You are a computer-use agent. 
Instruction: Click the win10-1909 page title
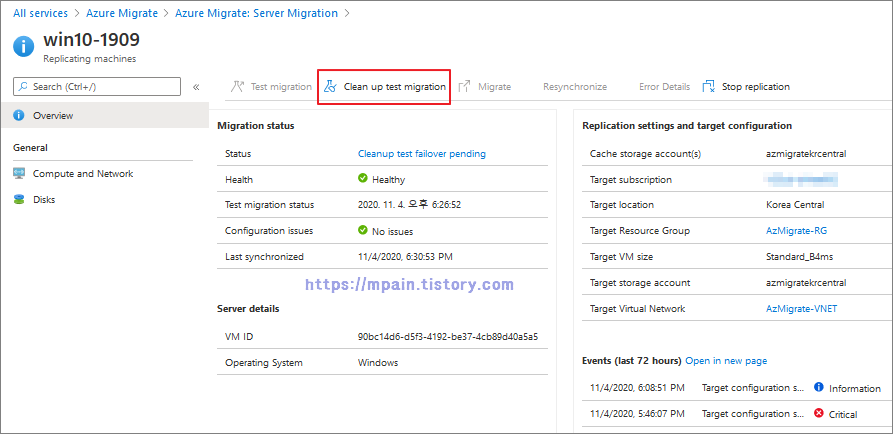pyautogui.click(x=92, y=40)
